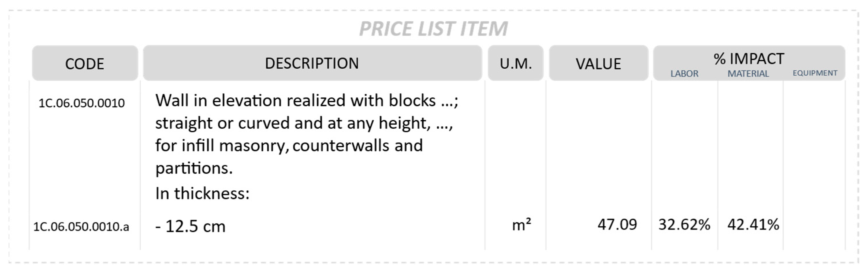
Task: Select the CODE column header
Action: [x=85, y=64]
